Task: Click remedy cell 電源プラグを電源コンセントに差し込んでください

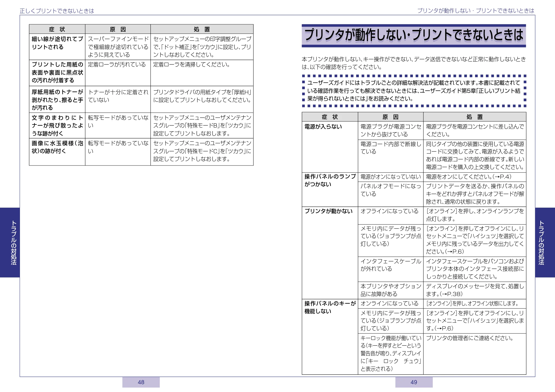Action: point(475,130)
